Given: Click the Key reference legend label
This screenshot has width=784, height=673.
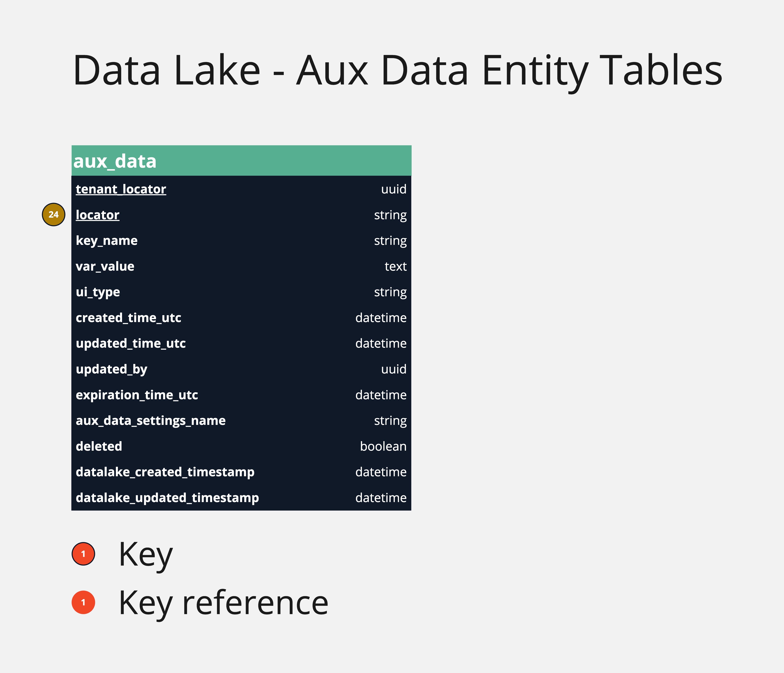Looking at the screenshot, I should (223, 603).
